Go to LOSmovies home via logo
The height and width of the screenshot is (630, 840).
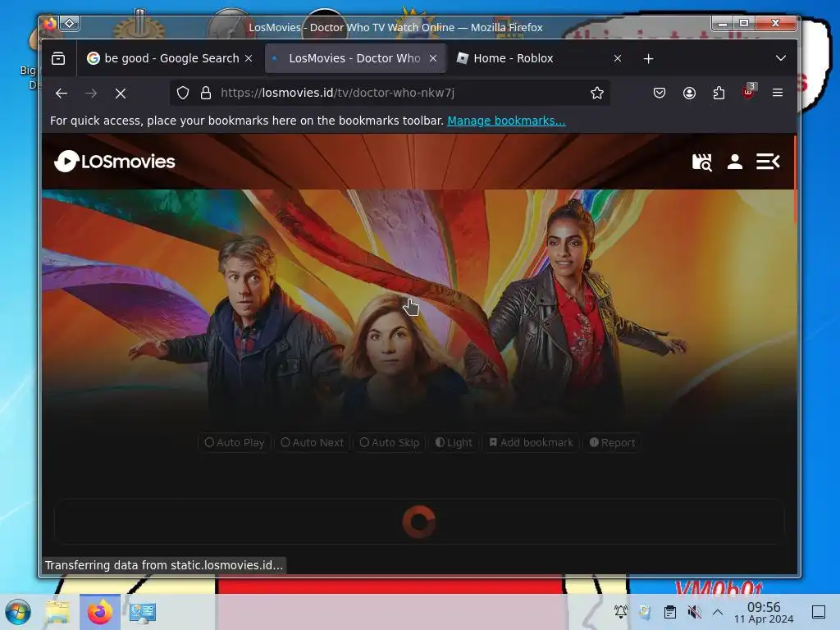pos(115,161)
